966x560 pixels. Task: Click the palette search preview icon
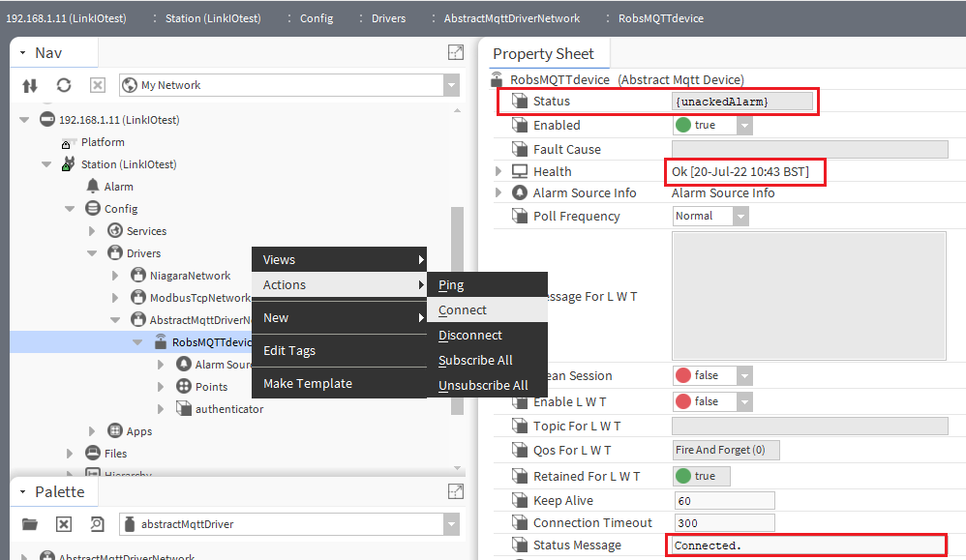click(x=97, y=524)
